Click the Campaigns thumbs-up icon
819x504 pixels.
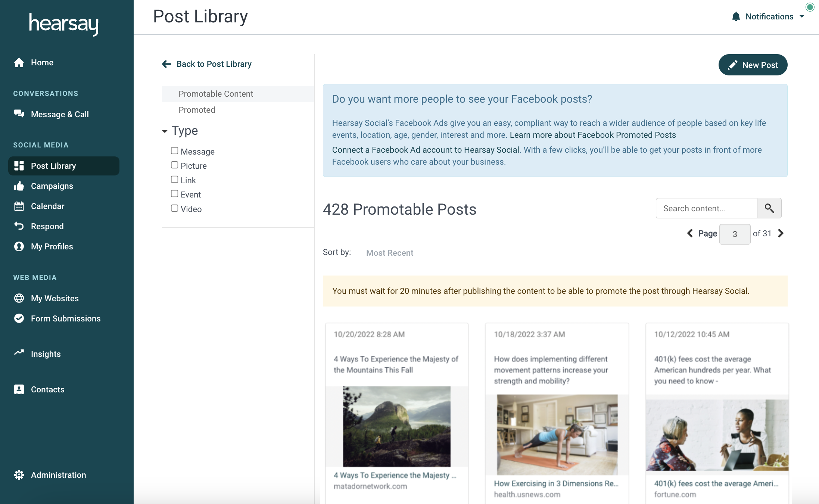(x=19, y=186)
